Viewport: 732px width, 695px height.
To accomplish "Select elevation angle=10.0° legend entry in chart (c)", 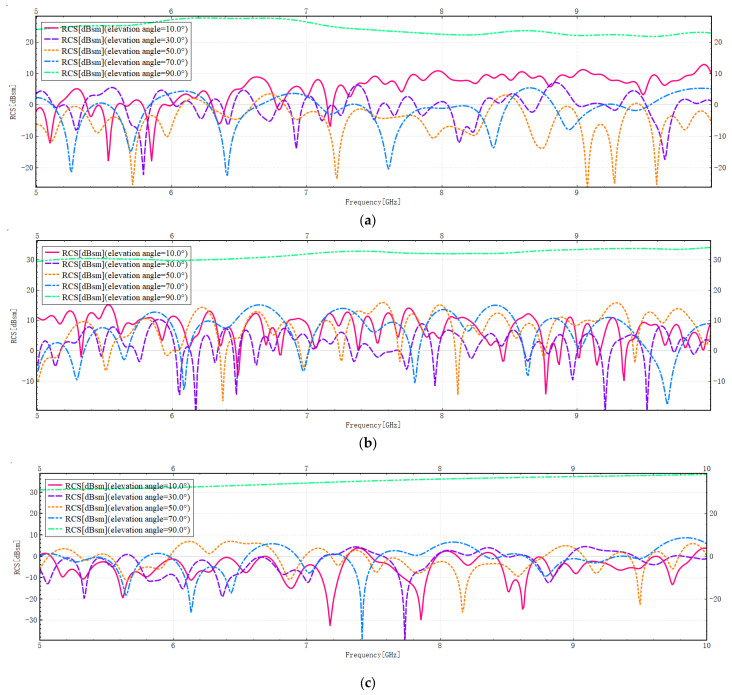I will pos(119,486).
